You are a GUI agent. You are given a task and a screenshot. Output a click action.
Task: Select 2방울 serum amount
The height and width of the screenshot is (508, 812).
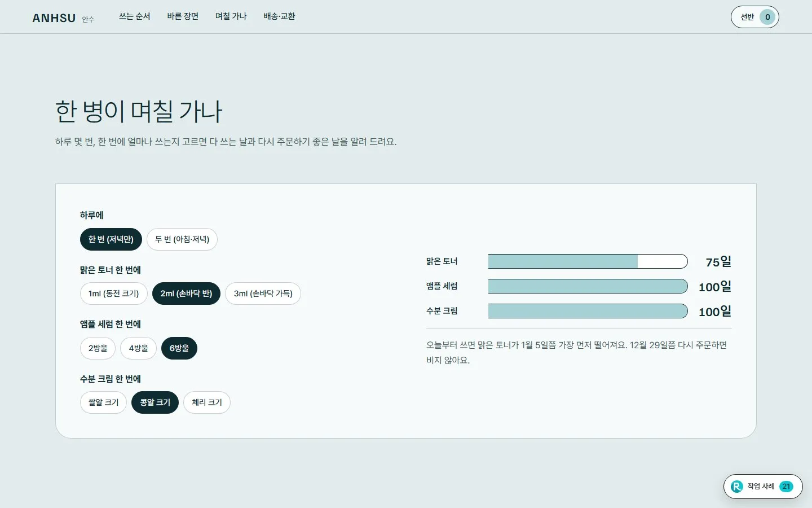click(x=98, y=348)
